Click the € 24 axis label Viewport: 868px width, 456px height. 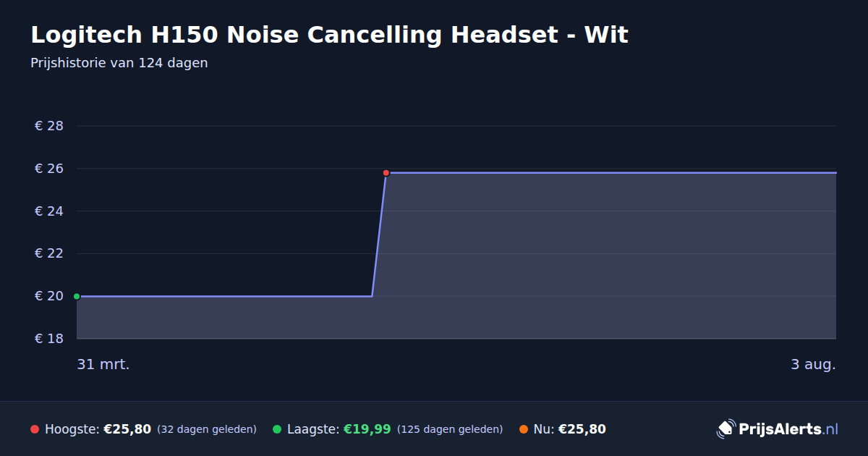coord(49,211)
